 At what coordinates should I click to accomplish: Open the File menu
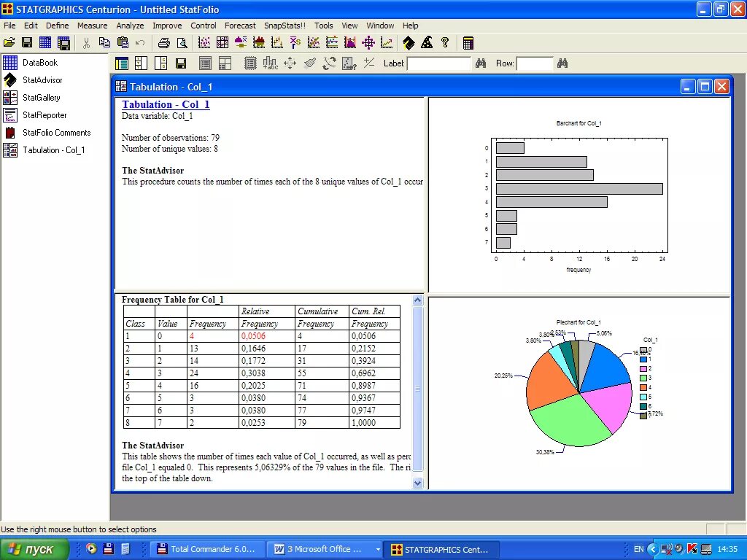pos(9,26)
